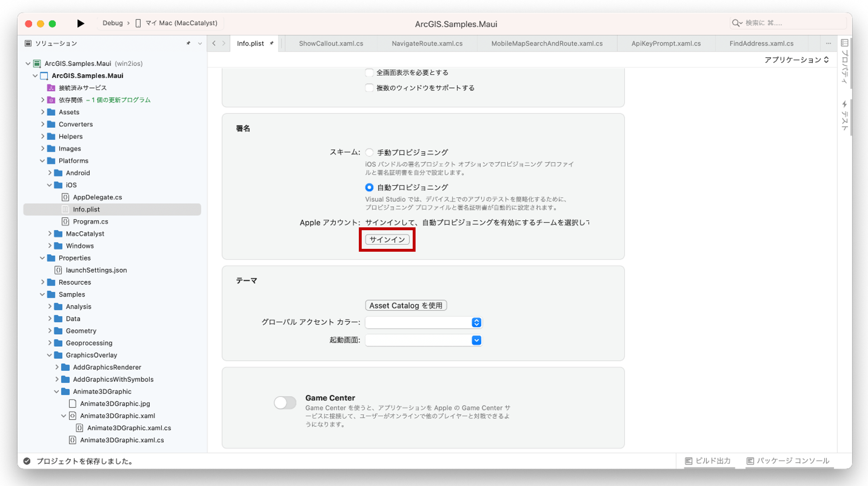Expand the 依存関係 node
The width and height of the screenshot is (868, 486).
[42, 100]
